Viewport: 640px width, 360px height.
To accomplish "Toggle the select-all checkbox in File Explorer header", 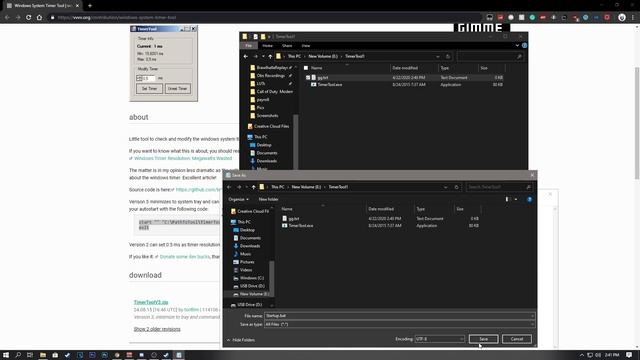I will (x=306, y=68).
